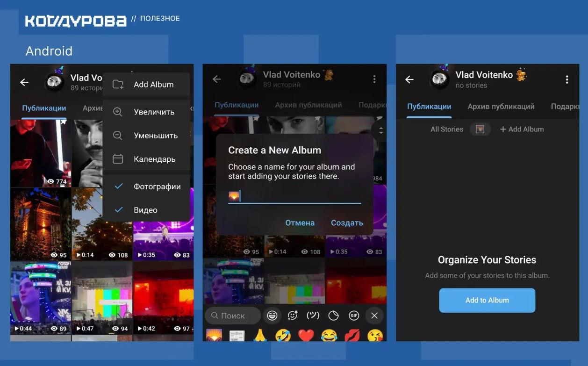Open the story thumbnail with 774 views
This screenshot has width=588, height=366.
(x=41, y=153)
